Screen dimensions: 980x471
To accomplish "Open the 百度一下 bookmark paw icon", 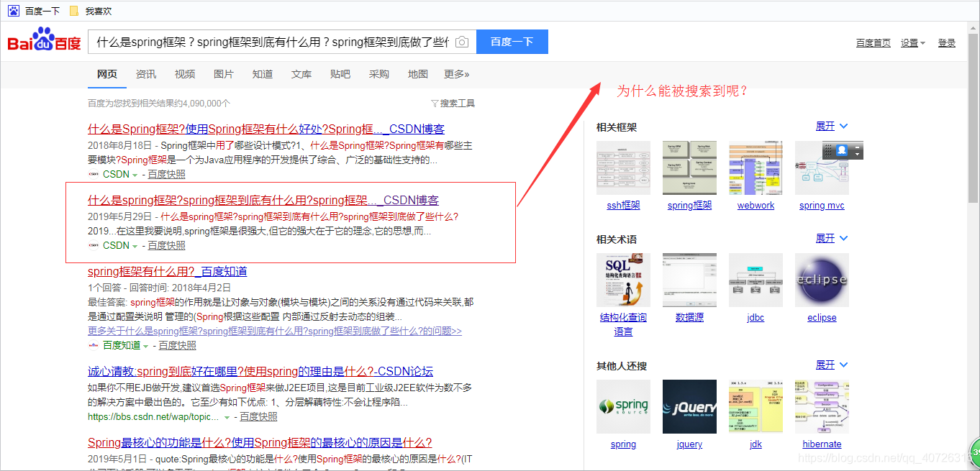I will click(x=14, y=11).
